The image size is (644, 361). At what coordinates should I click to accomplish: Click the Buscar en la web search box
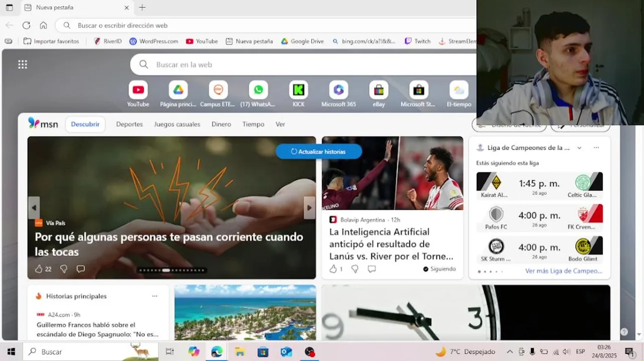click(303, 64)
